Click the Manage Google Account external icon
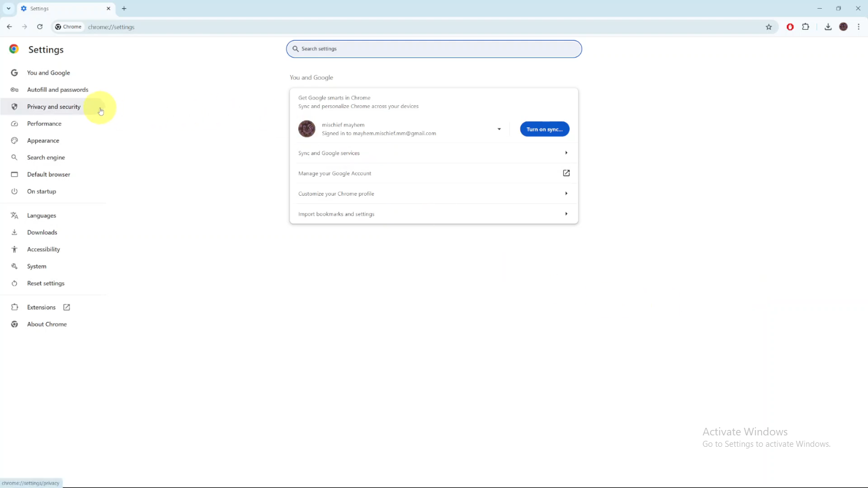This screenshot has width=868, height=488. [566, 173]
